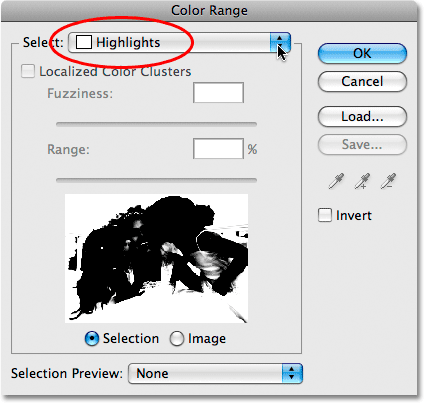Image resolution: width=424 pixels, height=403 pixels.
Task: Select the Subtract from Sample eyedropper
Action: point(388,181)
